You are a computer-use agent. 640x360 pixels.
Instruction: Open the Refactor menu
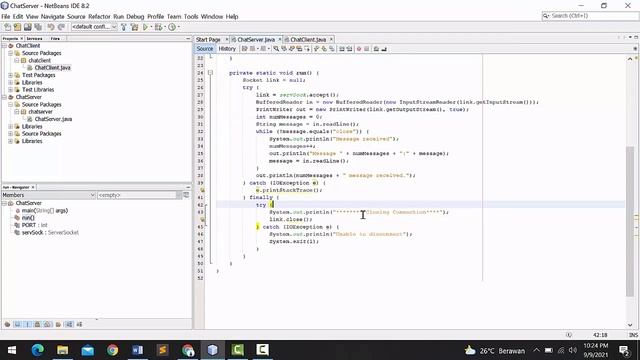point(99,17)
